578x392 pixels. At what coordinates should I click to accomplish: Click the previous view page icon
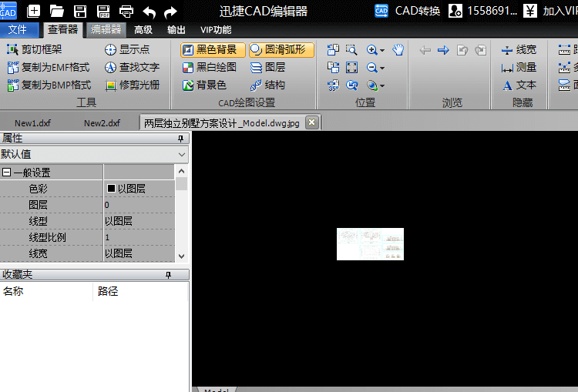point(462,50)
